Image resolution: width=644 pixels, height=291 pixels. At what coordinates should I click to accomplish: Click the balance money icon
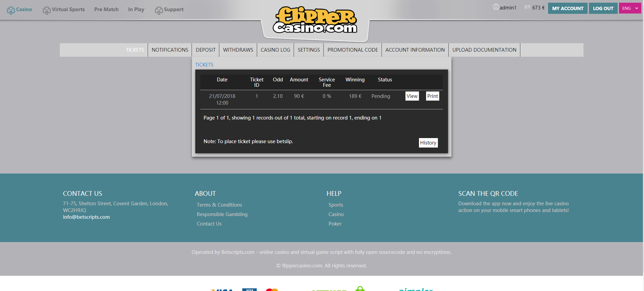point(527,7)
